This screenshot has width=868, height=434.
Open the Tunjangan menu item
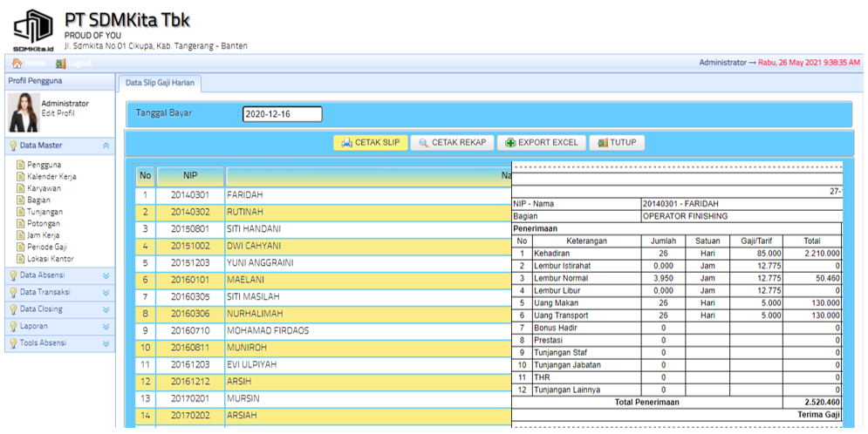(44, 212)
